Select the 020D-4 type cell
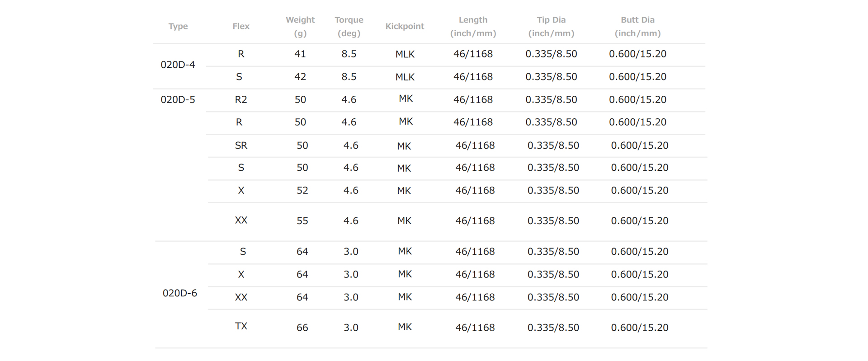The image size is (868, 361). 178,65
